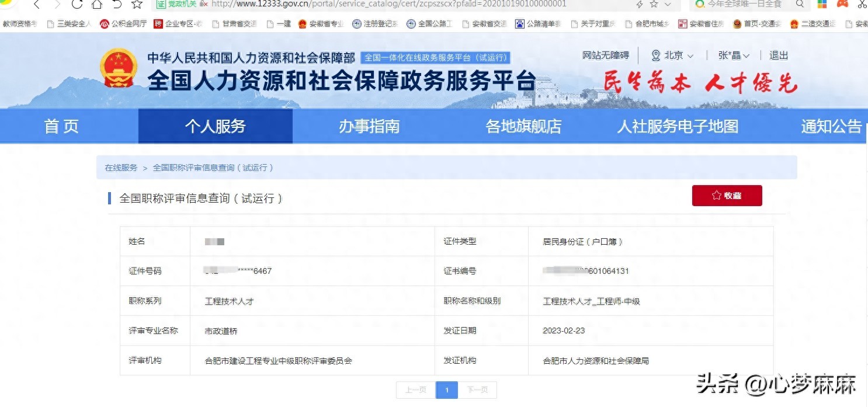Click the 公路清单 bookmark with Baidu icon
868x407 pixels.
519,25
